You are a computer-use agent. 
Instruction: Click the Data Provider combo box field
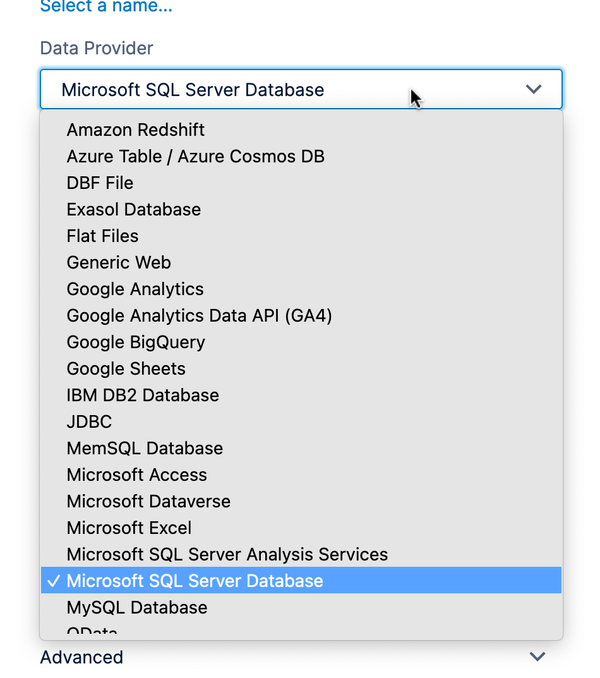point(301,89)
